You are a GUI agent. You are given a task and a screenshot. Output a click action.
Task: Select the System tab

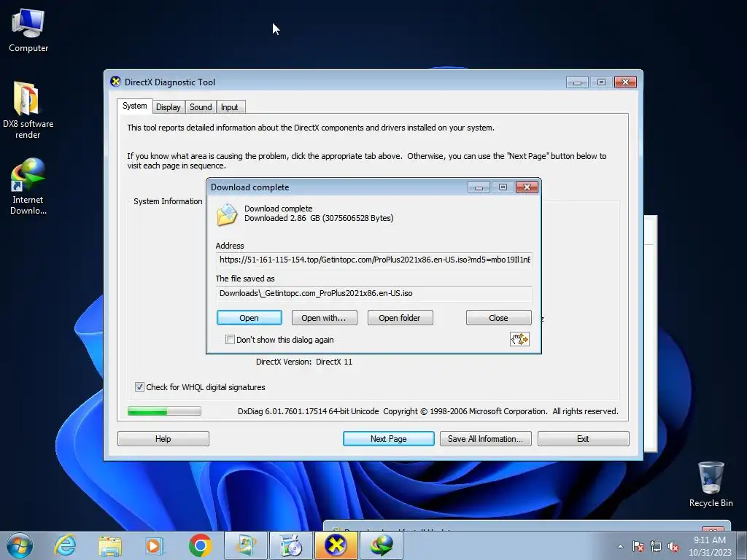pyautogui.click(x=134, y=106)
